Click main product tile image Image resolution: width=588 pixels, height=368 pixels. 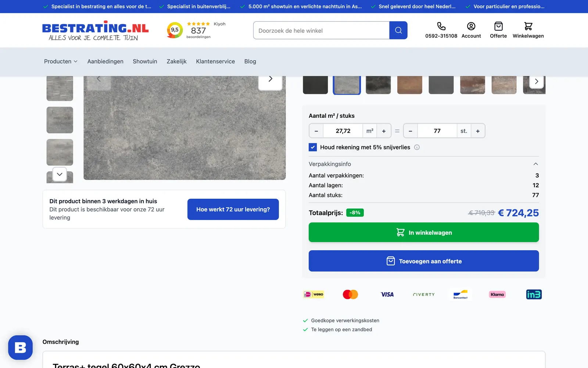pyautogui.click(x=184, y=128)
